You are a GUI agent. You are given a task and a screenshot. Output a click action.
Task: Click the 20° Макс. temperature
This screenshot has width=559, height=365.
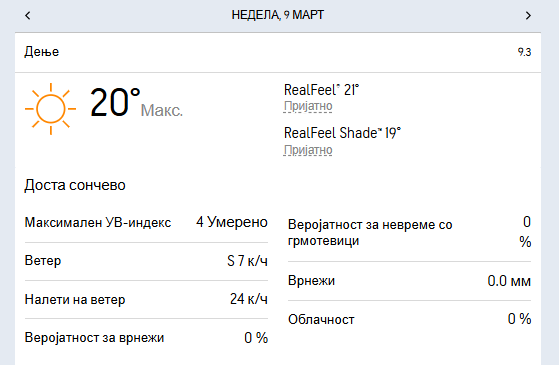[136, 103]
